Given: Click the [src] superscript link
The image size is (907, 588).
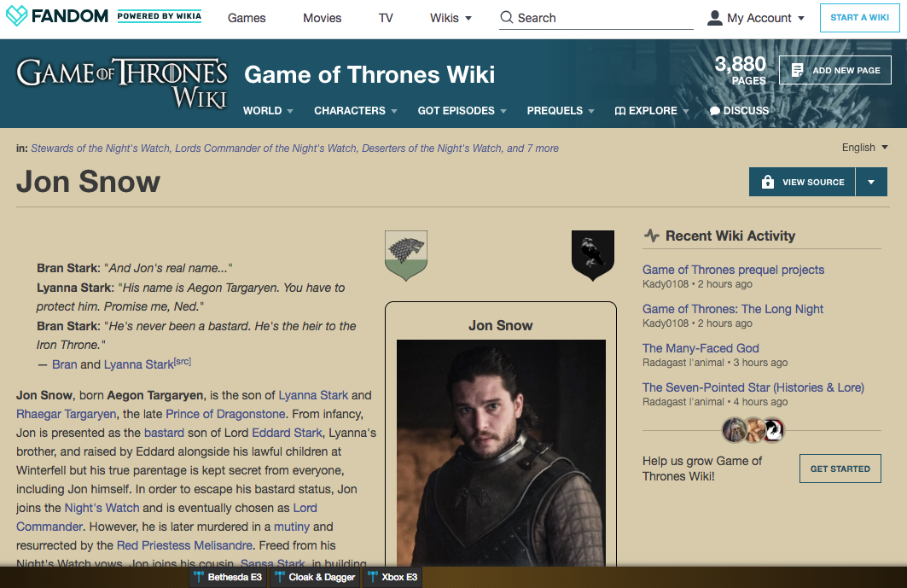Looking at the screenshot, I should (x=183, y=362).
